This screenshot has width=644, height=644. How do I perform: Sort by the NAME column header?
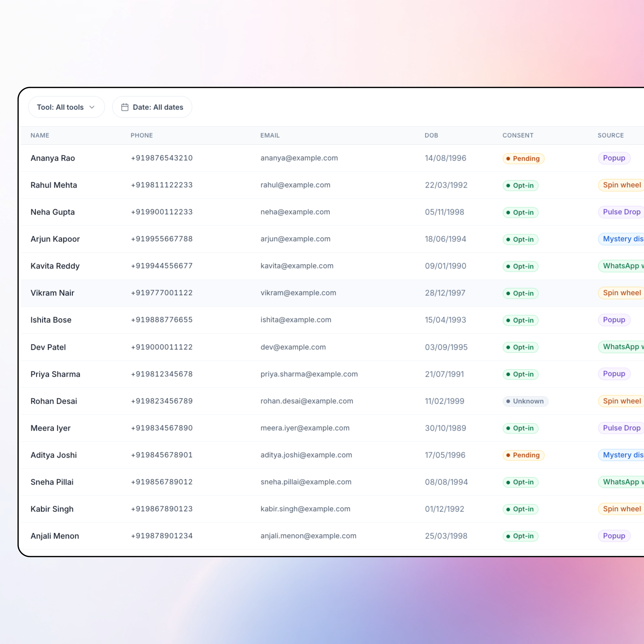click(x=40, y=135)
